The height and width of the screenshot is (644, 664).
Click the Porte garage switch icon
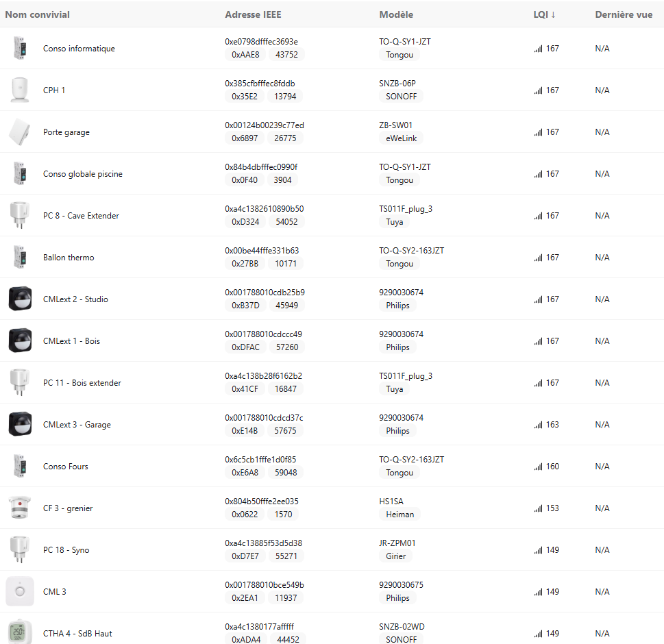(19, 132)
